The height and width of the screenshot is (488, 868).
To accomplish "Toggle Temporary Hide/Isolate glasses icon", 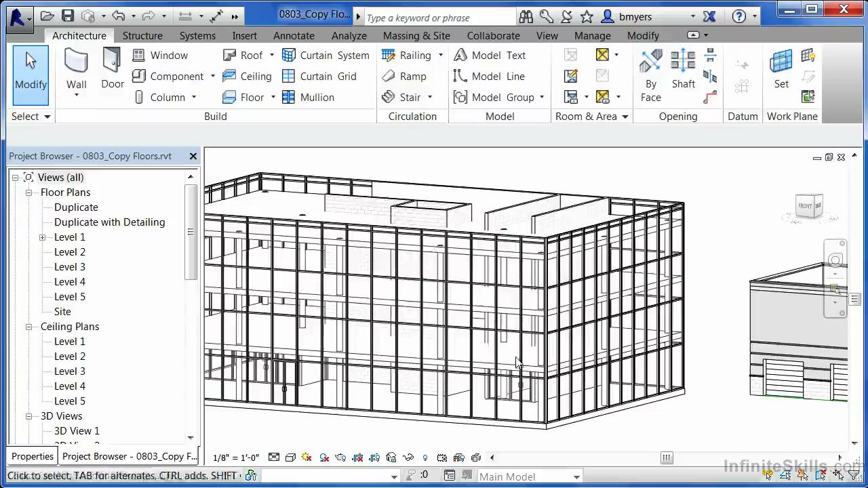I will [x=408, y=457].
